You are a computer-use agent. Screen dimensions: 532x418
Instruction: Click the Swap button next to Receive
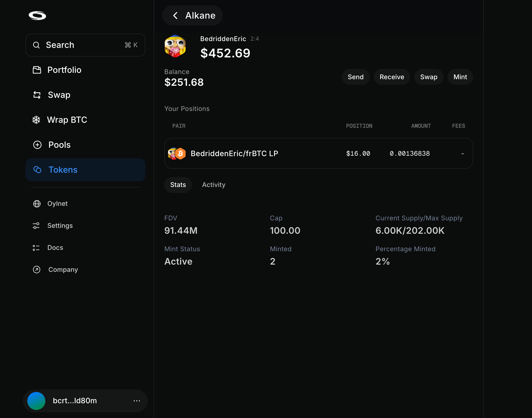(x=429, y=77)
